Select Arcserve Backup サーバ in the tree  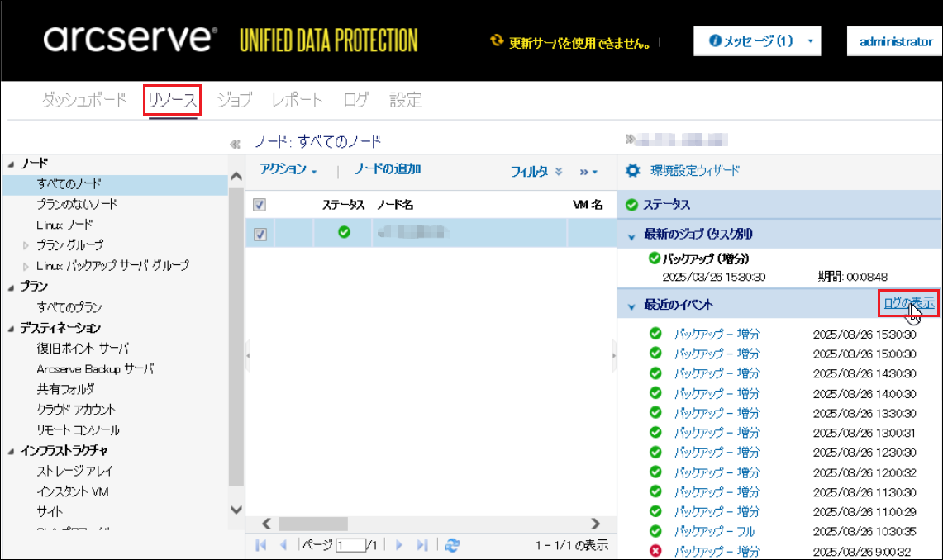coord(95,369)
